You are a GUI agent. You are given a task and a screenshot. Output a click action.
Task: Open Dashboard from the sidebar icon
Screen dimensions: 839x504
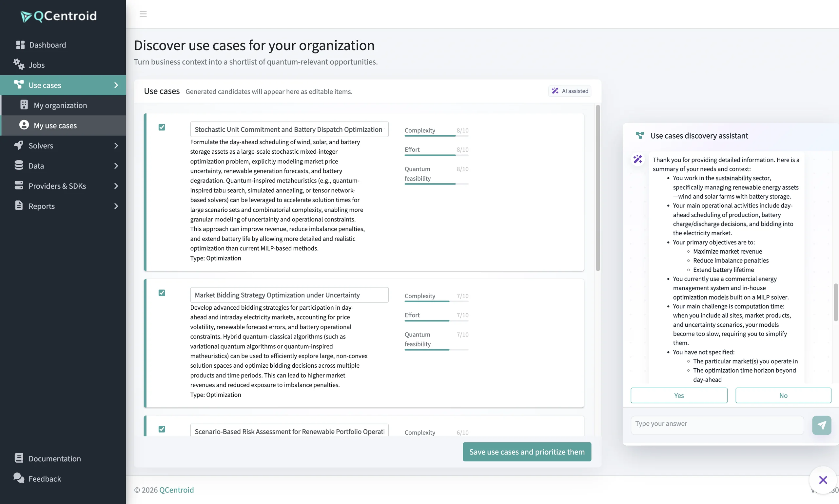click(x=20, y=45)
